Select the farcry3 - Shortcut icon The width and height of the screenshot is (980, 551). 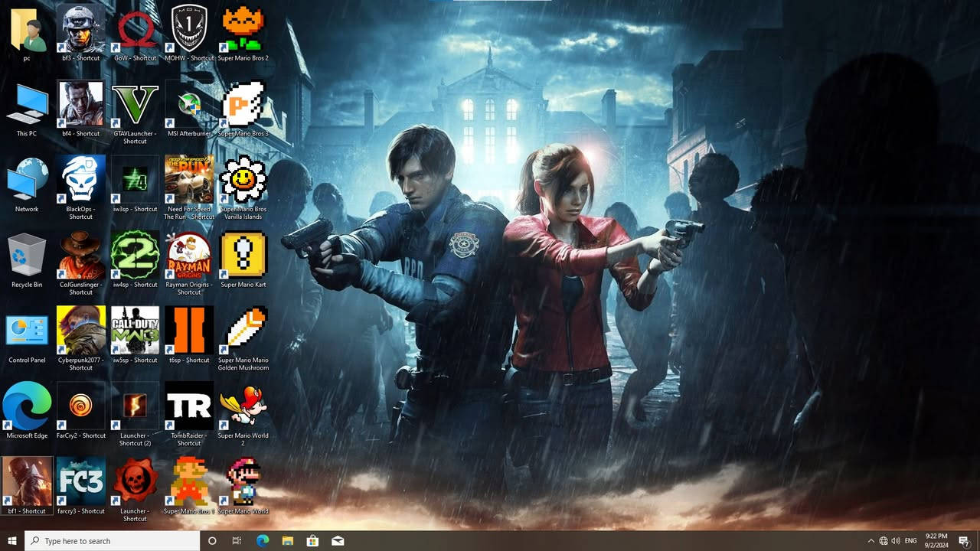click(x=81, y=481)
